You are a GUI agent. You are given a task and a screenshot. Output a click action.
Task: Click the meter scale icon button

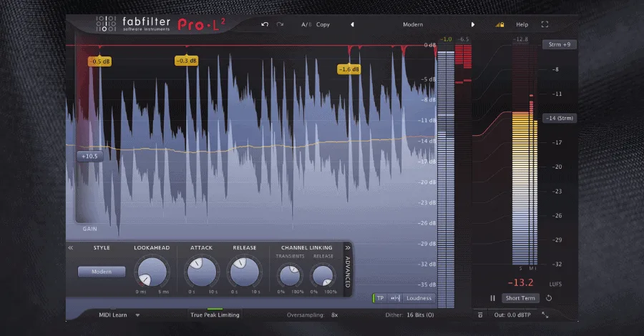point(395,298)
